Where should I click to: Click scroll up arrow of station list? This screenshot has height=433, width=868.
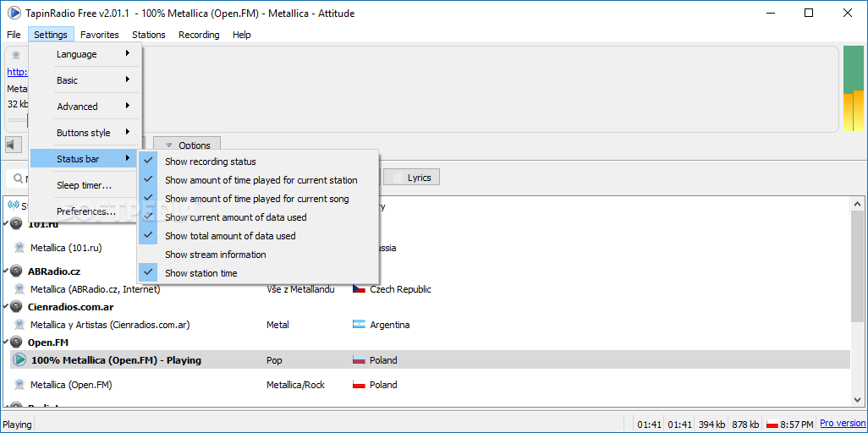[x=857, y=203]
